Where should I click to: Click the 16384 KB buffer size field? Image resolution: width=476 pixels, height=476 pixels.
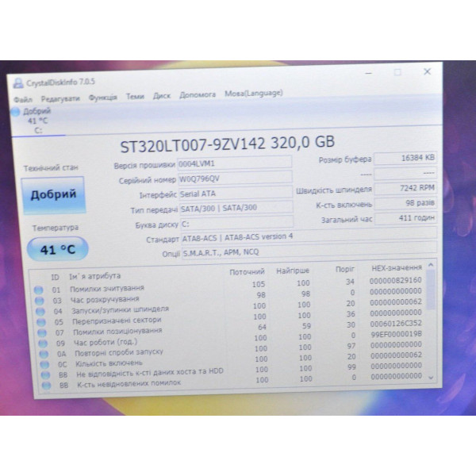[x=405, y=158]
